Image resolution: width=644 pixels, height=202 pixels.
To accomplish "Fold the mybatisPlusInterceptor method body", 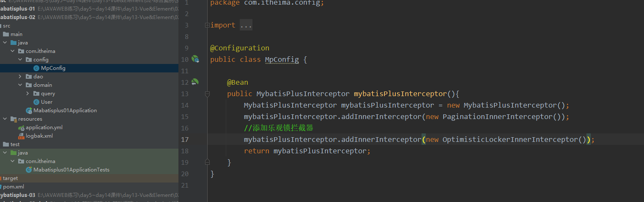I will [x=207, y=94].
